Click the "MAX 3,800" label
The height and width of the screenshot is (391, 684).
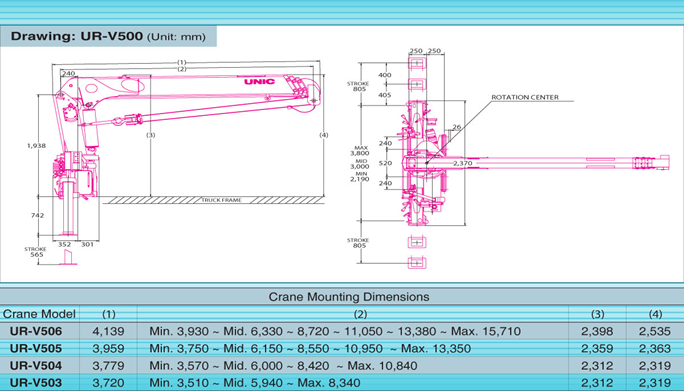[360, 151]
